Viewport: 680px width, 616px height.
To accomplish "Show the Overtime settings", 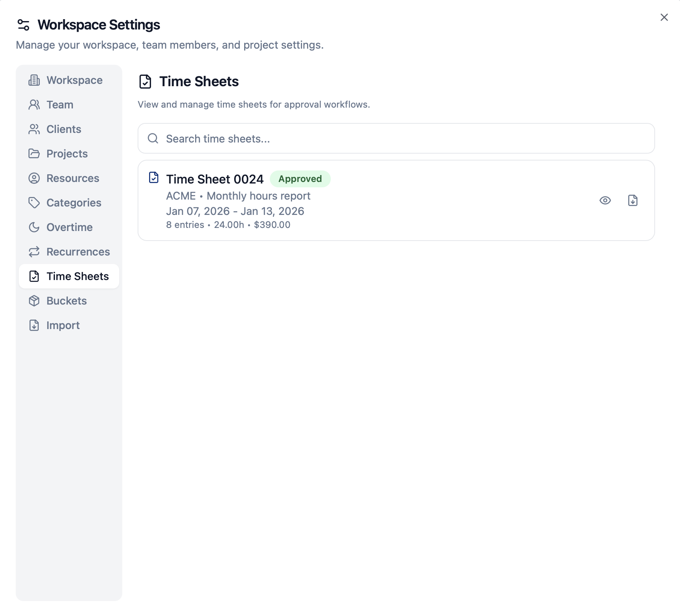I will (69, 227).
